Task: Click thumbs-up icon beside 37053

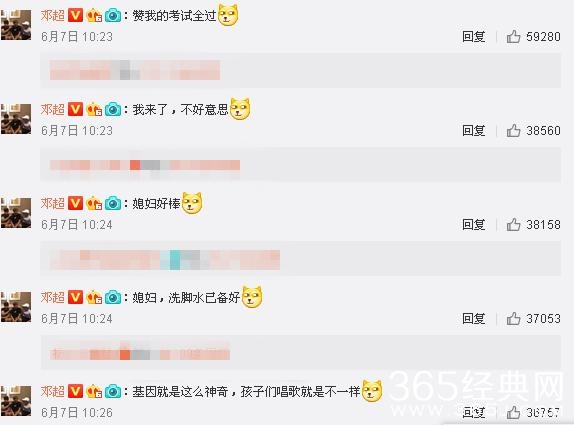Action: 513,318
